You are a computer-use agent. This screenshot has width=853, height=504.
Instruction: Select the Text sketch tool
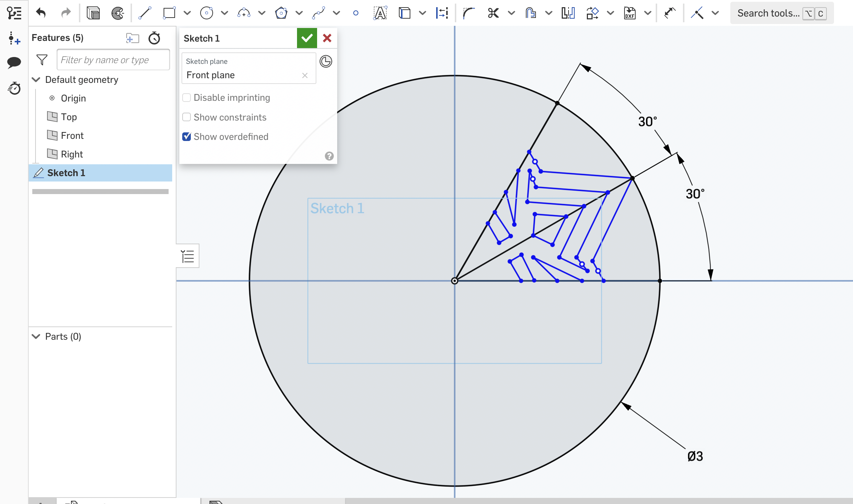click(380, 13)
